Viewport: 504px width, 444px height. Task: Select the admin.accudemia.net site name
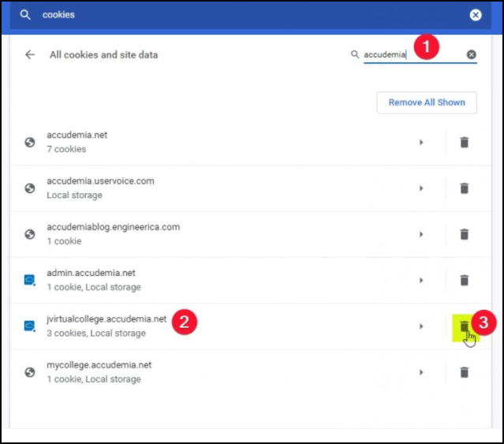click(91, 273)
